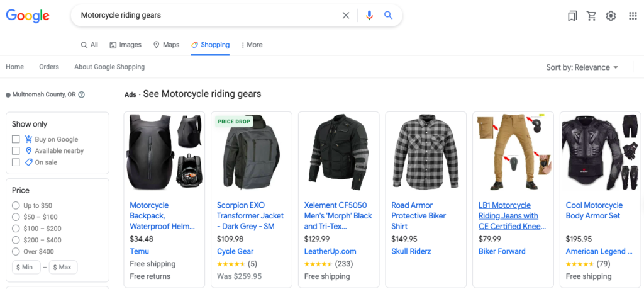The image size is (644, 289).
Task: Open the shopping cart
Action: tap(591, 16)
